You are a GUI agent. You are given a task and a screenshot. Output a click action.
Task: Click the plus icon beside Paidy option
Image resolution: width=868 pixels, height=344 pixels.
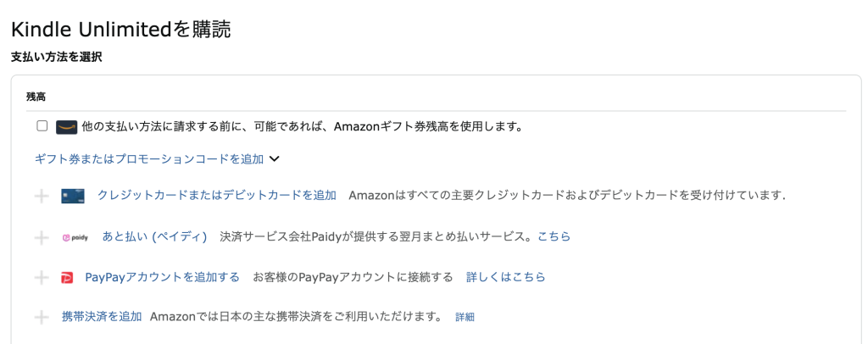point(42,237)
